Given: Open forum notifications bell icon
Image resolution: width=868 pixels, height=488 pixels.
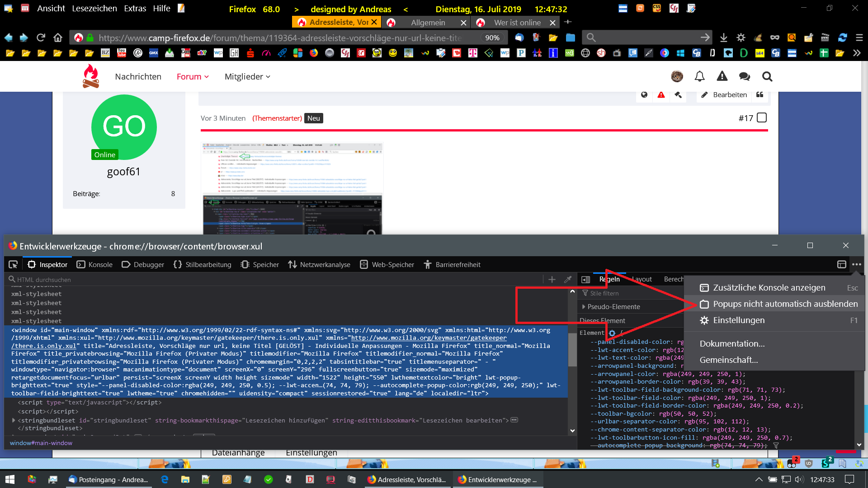Looking at the screenshot, I should 699,76.
